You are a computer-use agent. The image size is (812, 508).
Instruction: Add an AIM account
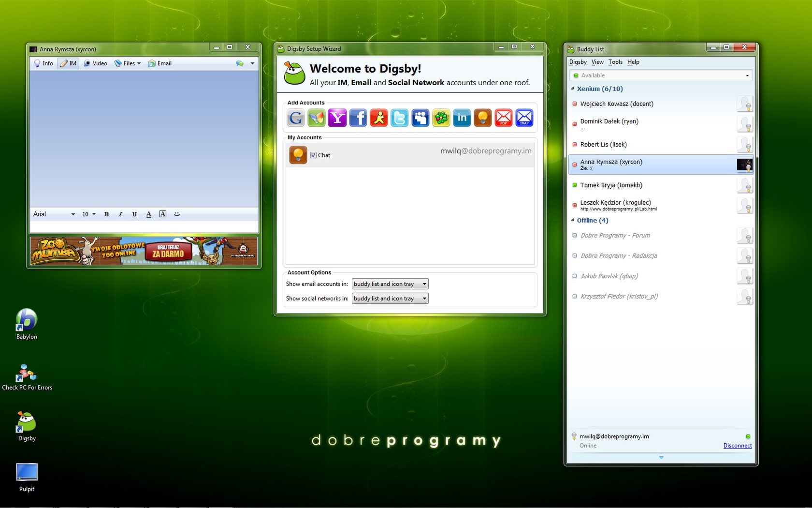pos(379,118)
